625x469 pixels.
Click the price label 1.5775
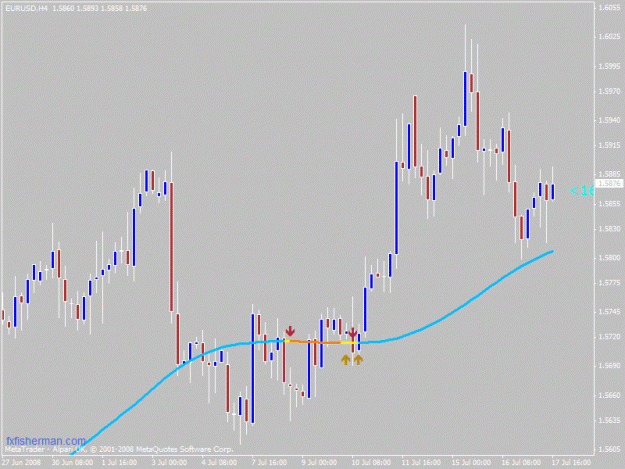point(609,283)
